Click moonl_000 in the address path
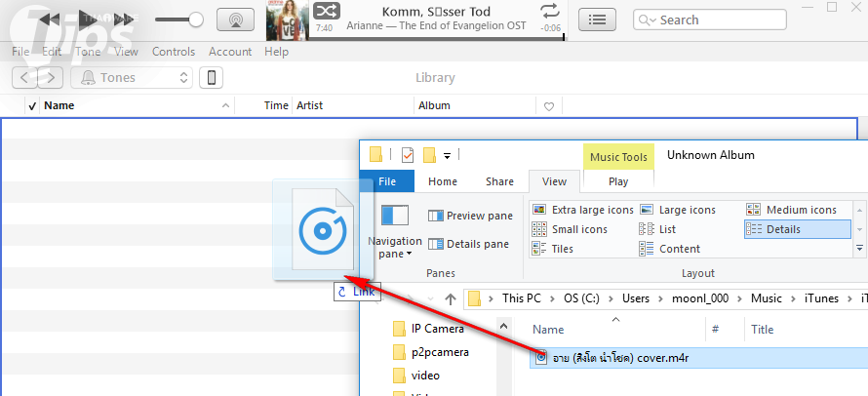The image size is (868, 396). (700, 297)
